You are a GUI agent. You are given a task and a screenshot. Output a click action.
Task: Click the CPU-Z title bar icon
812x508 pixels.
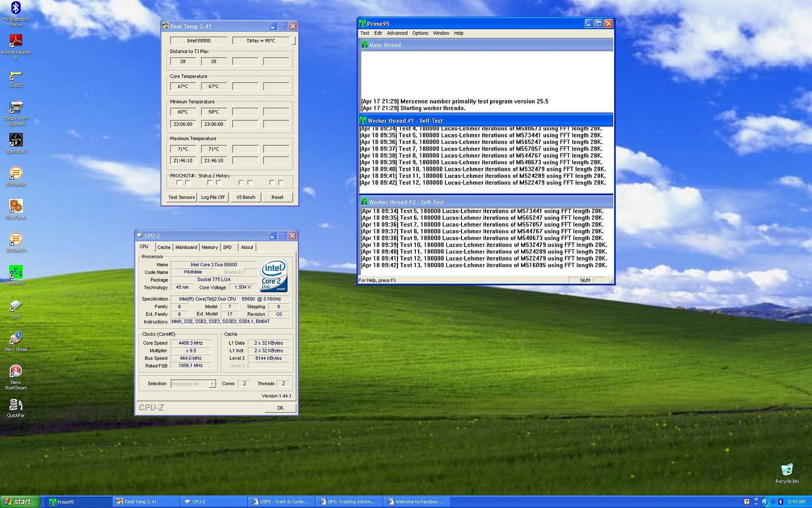[140, 235]
